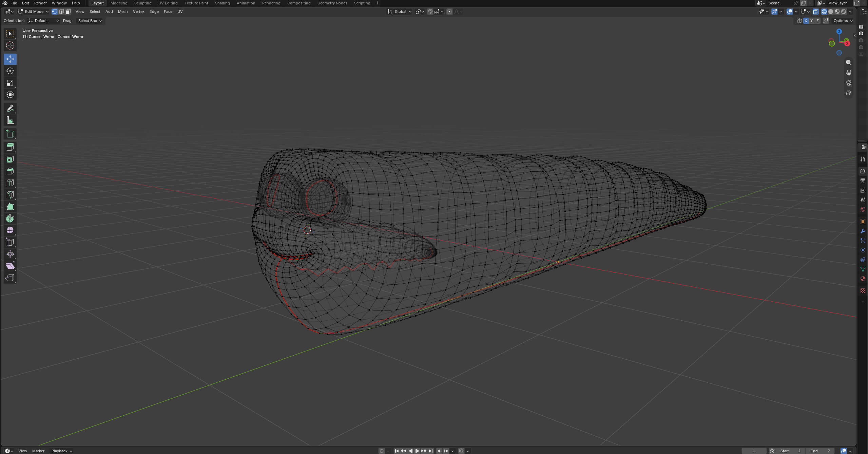Open Global transform orientation dropdown

point(400,12)
